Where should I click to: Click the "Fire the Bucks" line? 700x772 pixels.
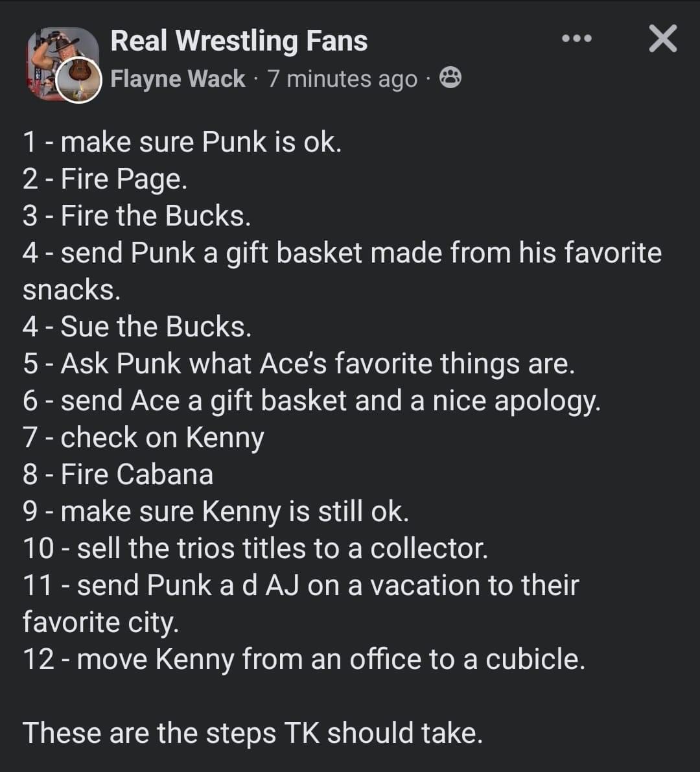136,216
